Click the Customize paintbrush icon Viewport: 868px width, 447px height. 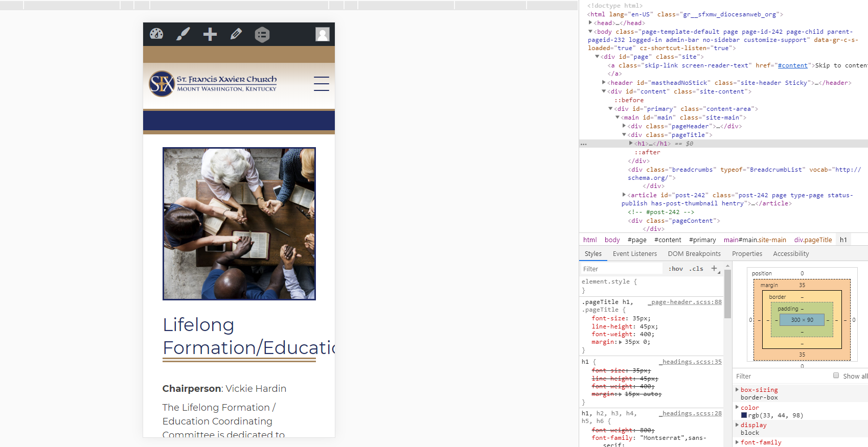pos(183,34)
